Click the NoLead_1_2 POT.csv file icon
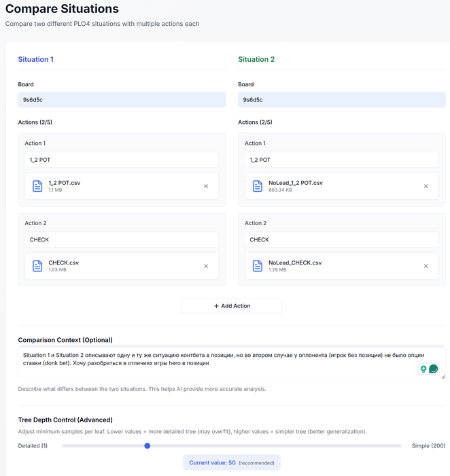450x476 pixels. pyautogui.click(x=258, y=186)
